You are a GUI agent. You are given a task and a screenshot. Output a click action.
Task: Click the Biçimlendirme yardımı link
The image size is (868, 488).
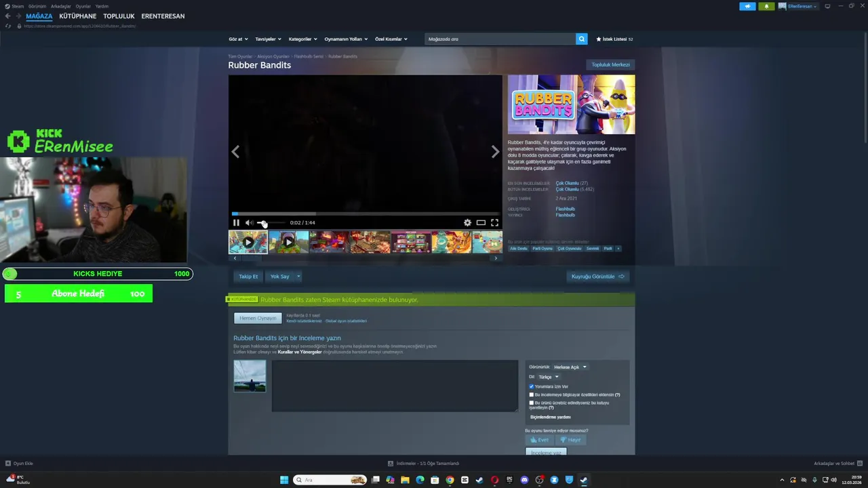(x=550, y=418)
